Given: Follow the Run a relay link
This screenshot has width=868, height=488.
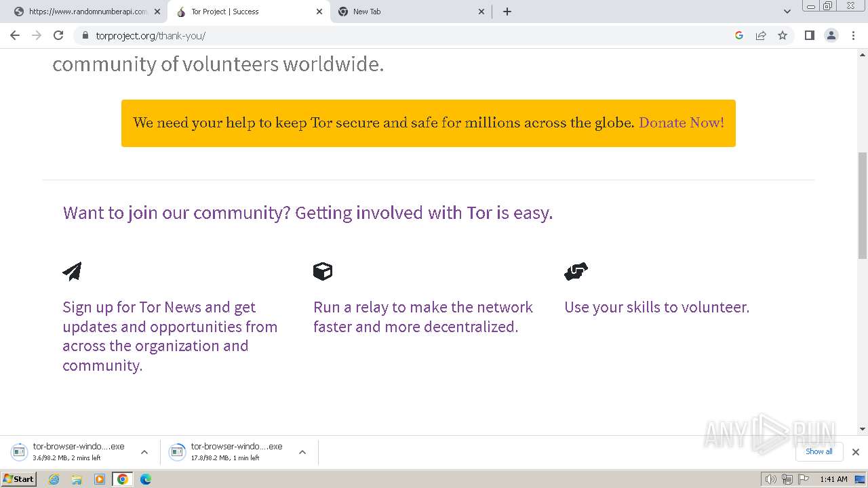Looking at the screenshot, I should [x=423, y=317].
